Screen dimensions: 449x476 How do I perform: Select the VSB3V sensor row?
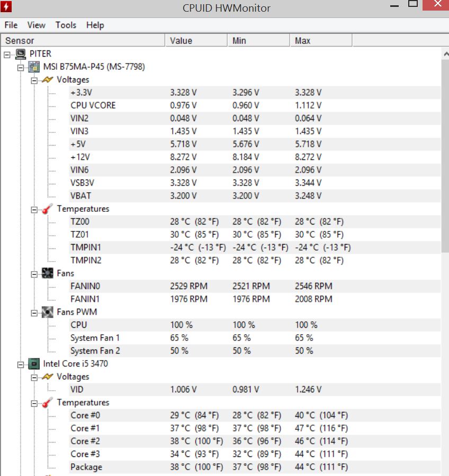(254, 183)
